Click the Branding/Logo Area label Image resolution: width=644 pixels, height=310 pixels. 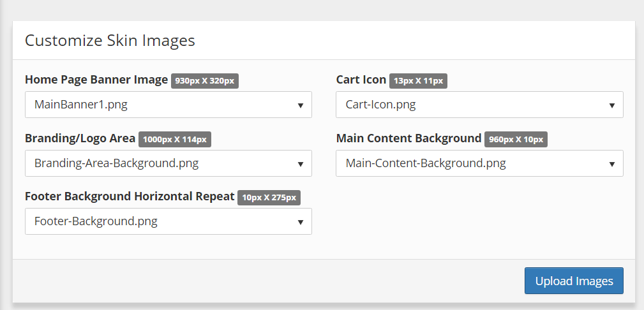[80, 138]
